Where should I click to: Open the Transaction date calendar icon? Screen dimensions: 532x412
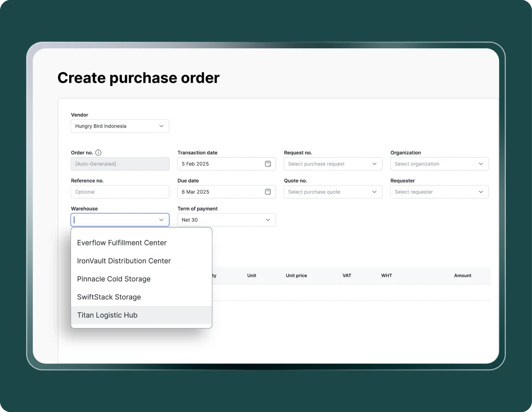(268, 164)
